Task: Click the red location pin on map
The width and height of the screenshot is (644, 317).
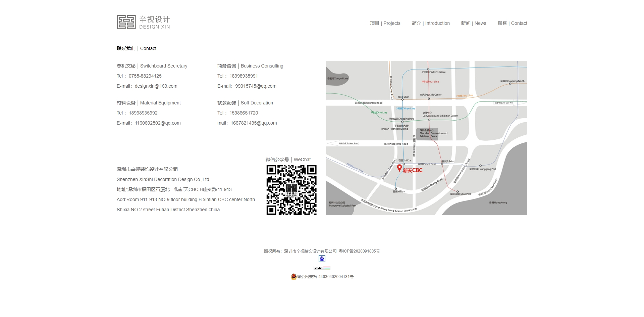Action: [399, 168]
